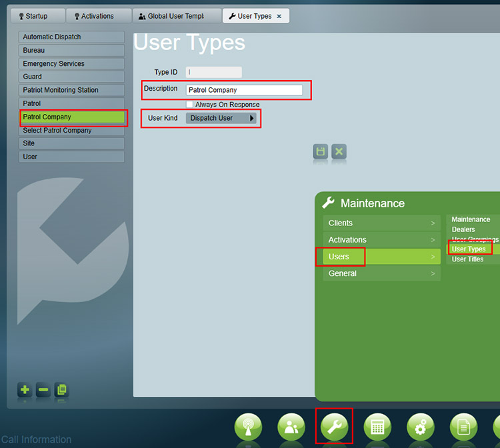Viewport: 500px width, 448px height.
Task: Select Patrol user type
Action: click(71, 103)
